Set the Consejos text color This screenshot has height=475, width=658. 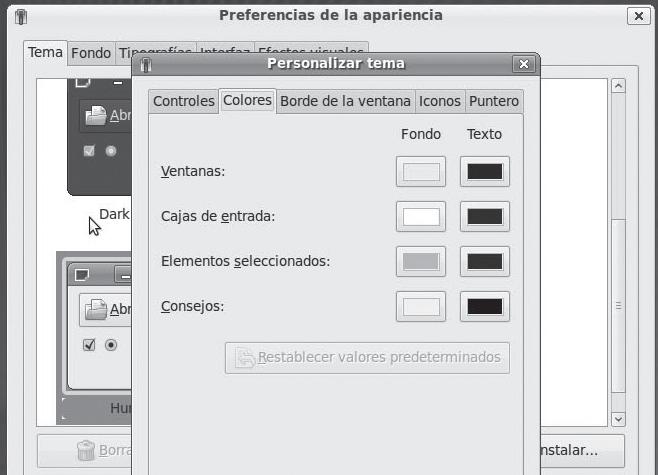point(485,306)
